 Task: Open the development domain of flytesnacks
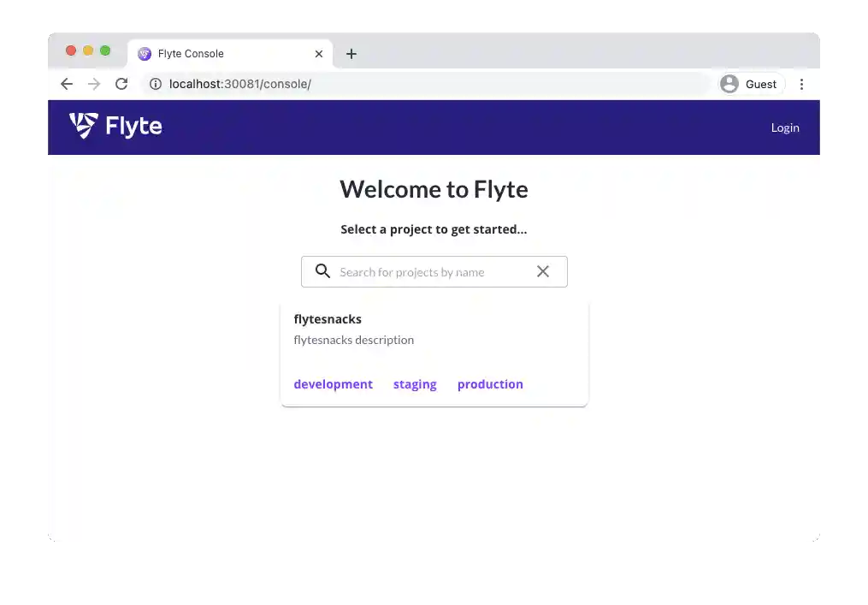[333, 383]
